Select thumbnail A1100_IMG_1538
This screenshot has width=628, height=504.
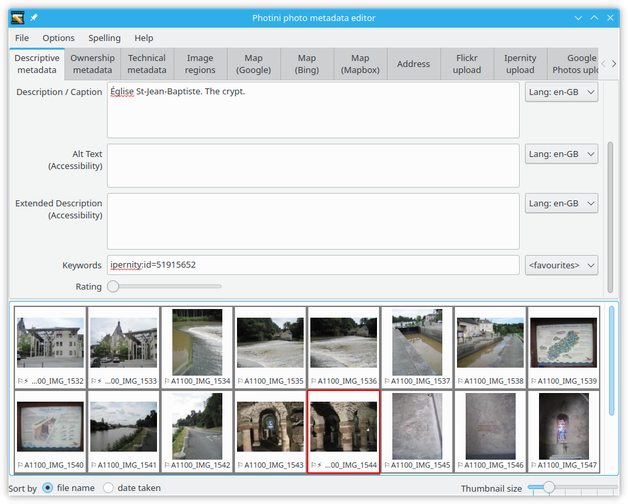[x=490, y=347]
